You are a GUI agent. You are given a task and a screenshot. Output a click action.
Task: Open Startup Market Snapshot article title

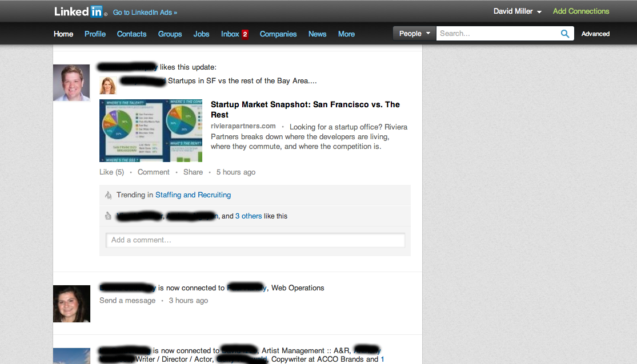[x=305, y=110]
